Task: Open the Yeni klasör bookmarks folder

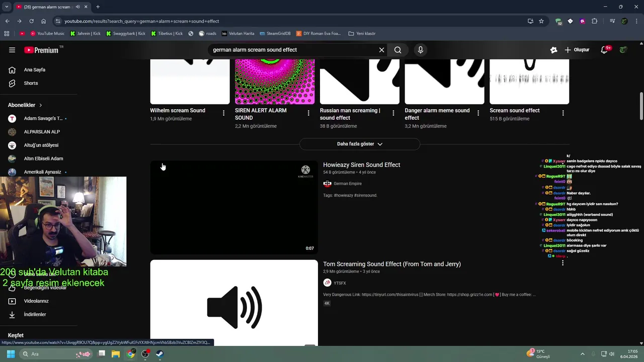Action: tap(362, 34)
